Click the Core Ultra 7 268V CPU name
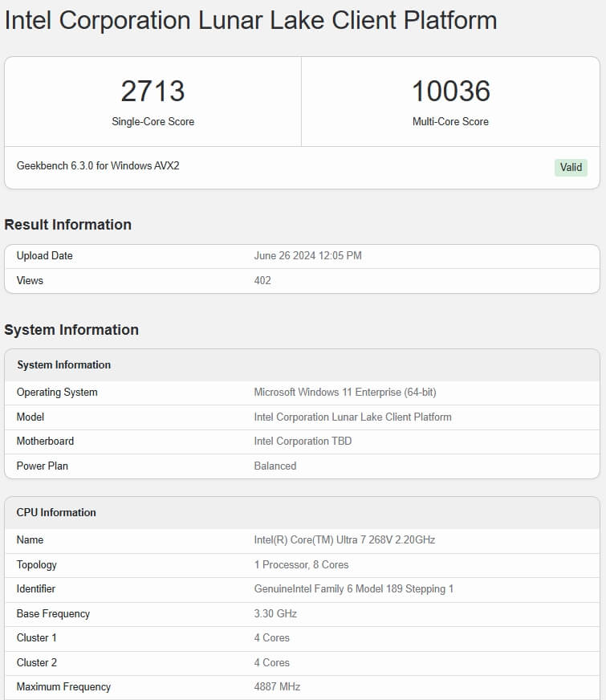Viewport: 606px width, 700px height. click(x=344, y=540)
